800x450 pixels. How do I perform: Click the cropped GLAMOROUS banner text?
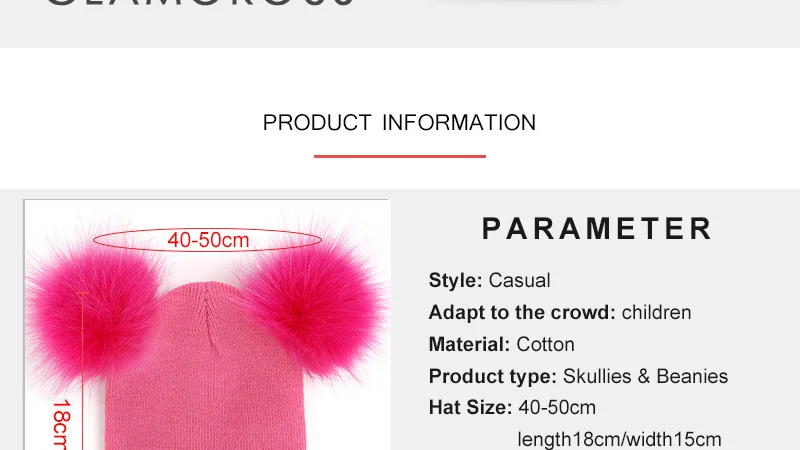pos(200,3)
